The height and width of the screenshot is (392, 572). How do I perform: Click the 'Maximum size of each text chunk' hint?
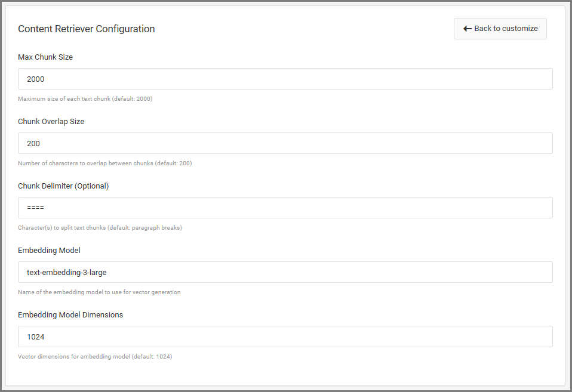[x=85, y=99]
